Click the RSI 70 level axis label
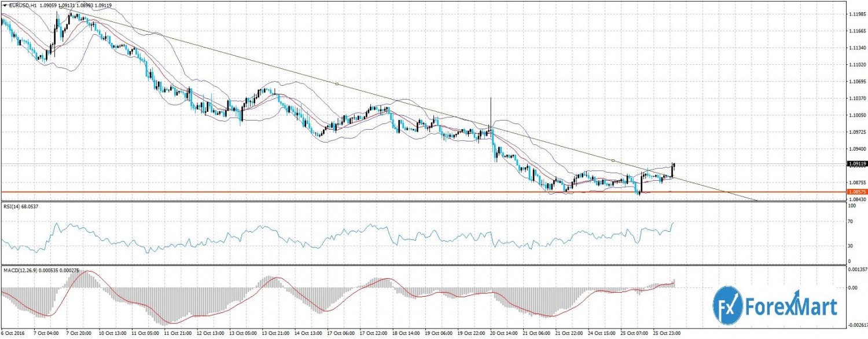The image size is (868, 339). point(850,221)
